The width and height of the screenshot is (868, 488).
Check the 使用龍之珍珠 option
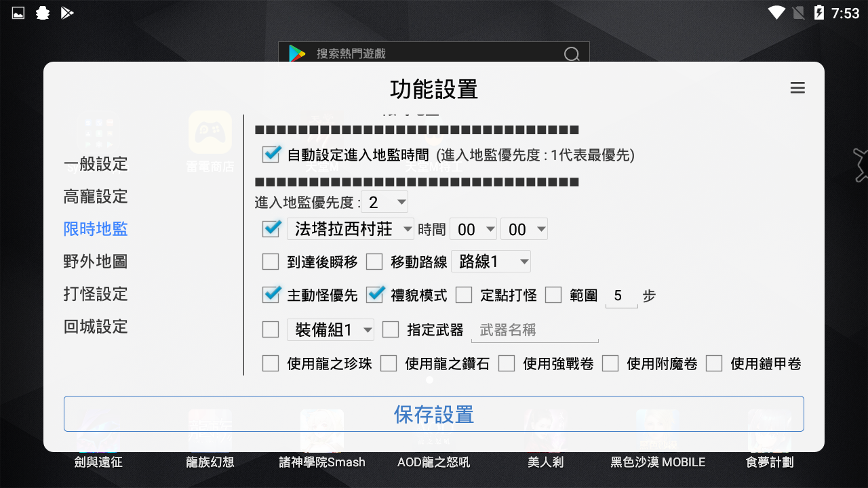click(271, 363)
